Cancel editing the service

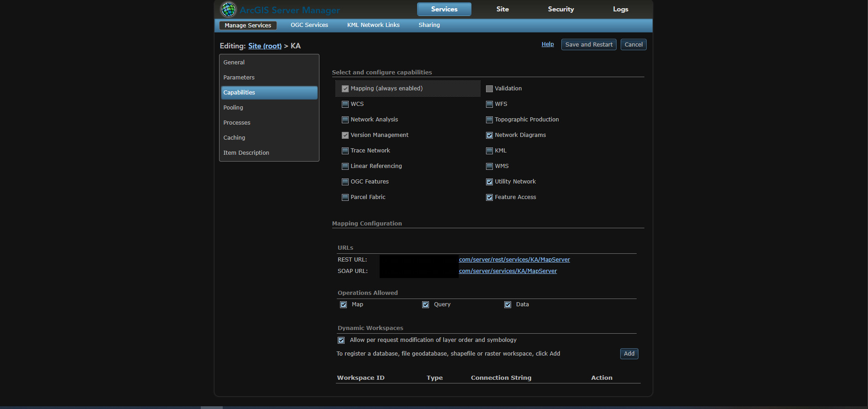coord(633,44)
